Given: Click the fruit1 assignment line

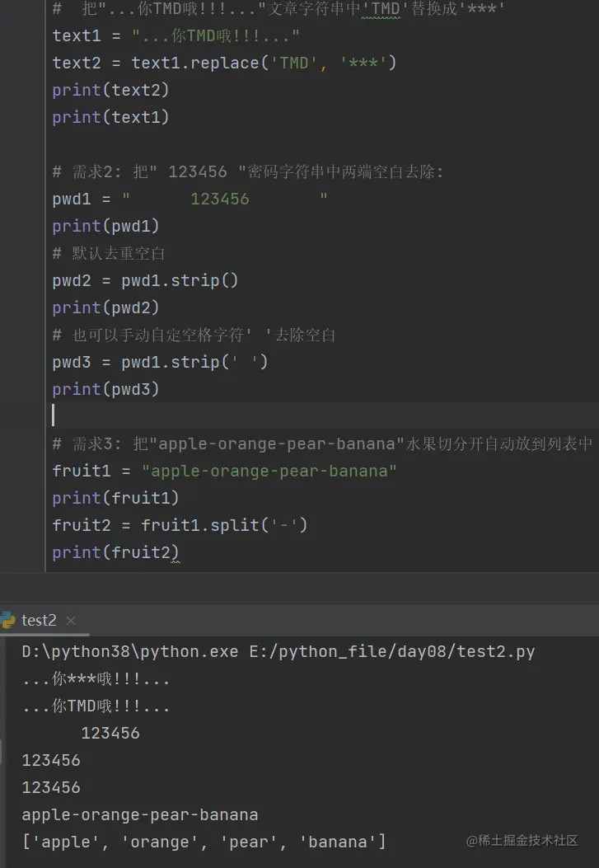Looking at the screenshot, I should coord(225,471).
